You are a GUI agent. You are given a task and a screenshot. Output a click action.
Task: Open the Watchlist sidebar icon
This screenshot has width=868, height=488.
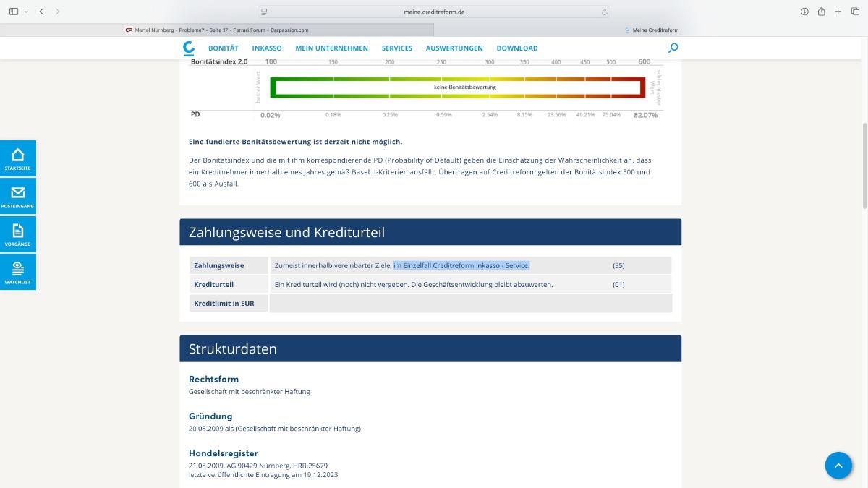coord(17,271)
